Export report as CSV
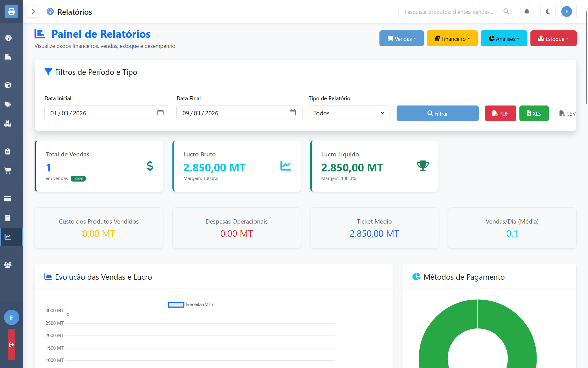This screenshot has height=368, width=588. (x=567, y=113)
